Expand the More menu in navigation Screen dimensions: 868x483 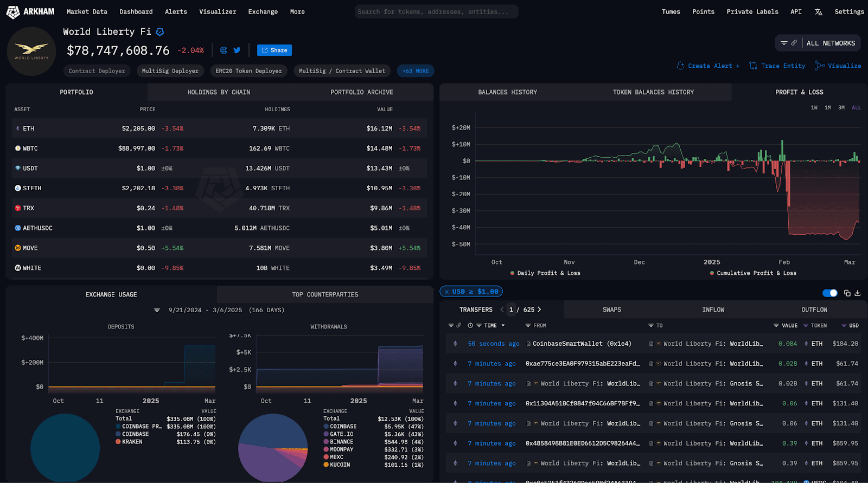[x=297, y=12]
